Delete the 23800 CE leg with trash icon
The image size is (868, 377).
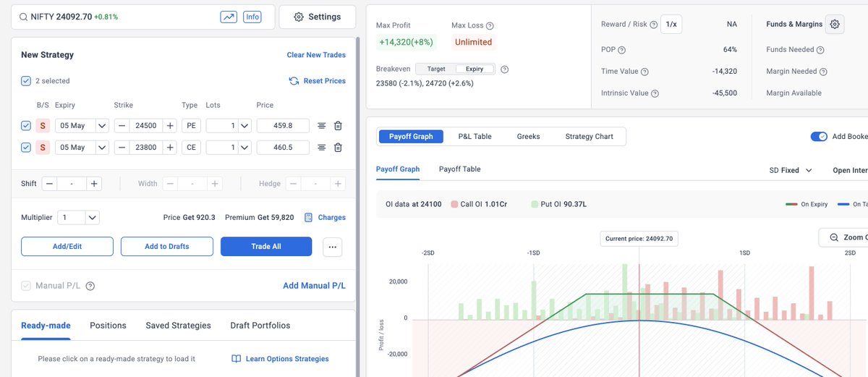(x=338, y=148)
